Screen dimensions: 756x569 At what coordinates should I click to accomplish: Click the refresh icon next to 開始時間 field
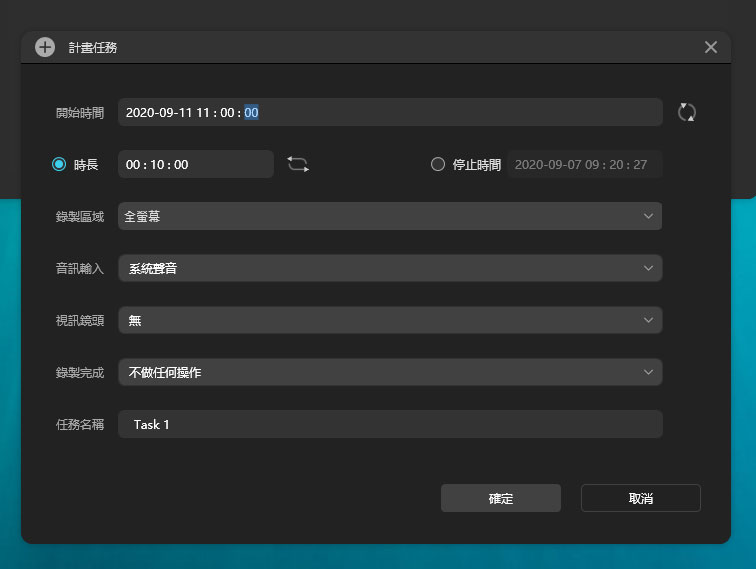point(687,112)
